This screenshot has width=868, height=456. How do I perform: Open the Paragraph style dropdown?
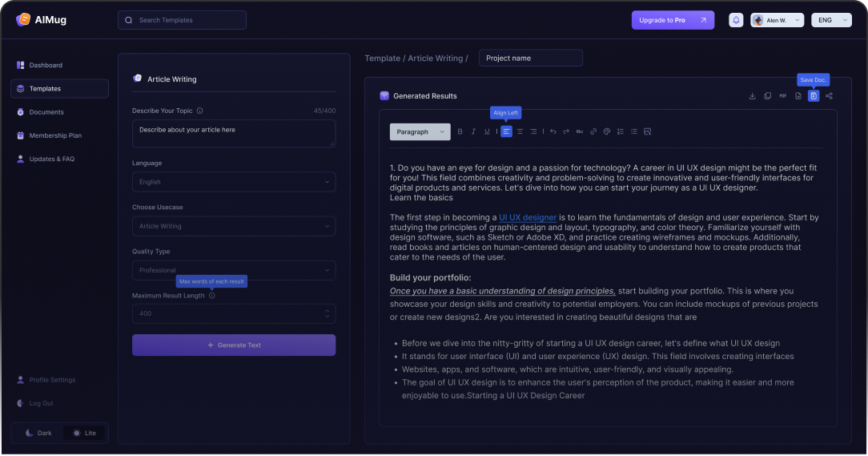tap(420, 131)
